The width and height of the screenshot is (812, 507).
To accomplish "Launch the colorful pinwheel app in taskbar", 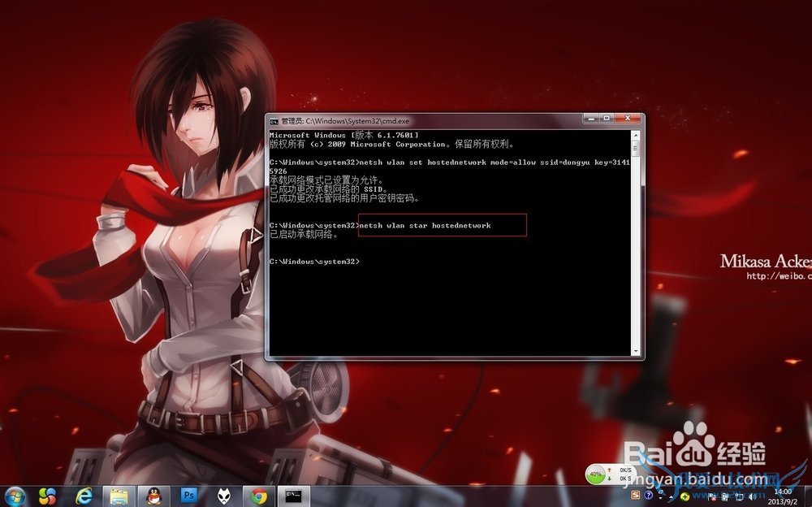I will point(47,496).
